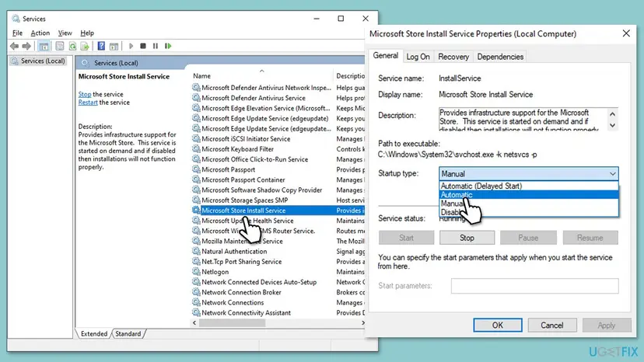The height and width of the screenshot is (362, 644).
Task: Switch to the General tab
Action: [385, 55]
